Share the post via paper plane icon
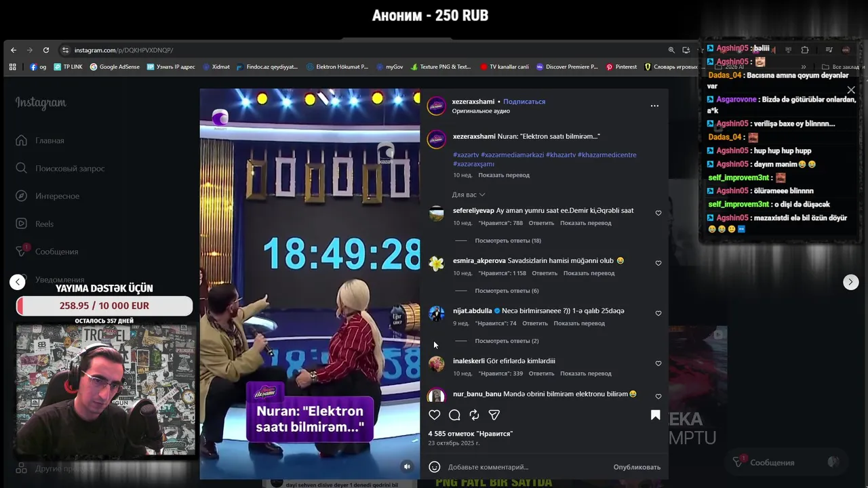 coord(494,415)
